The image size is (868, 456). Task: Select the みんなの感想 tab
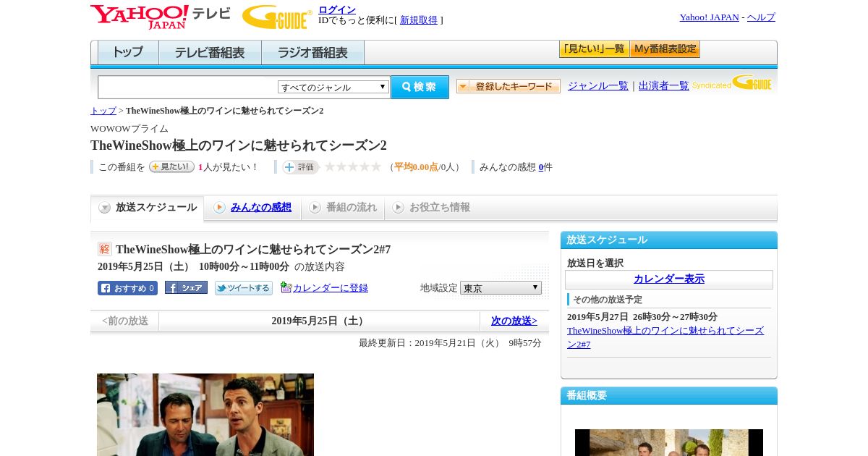tap(252, 208)
